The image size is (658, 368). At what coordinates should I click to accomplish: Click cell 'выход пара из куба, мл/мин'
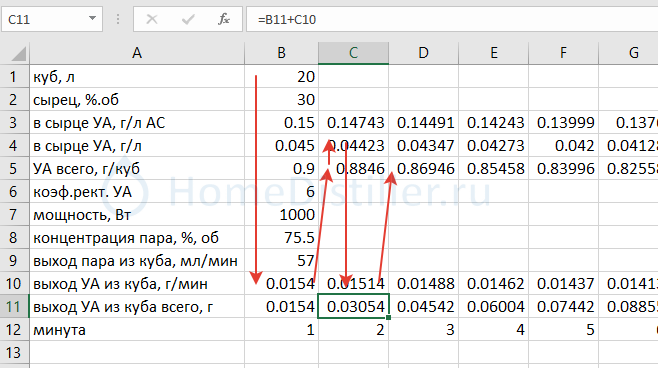[137, 261]
